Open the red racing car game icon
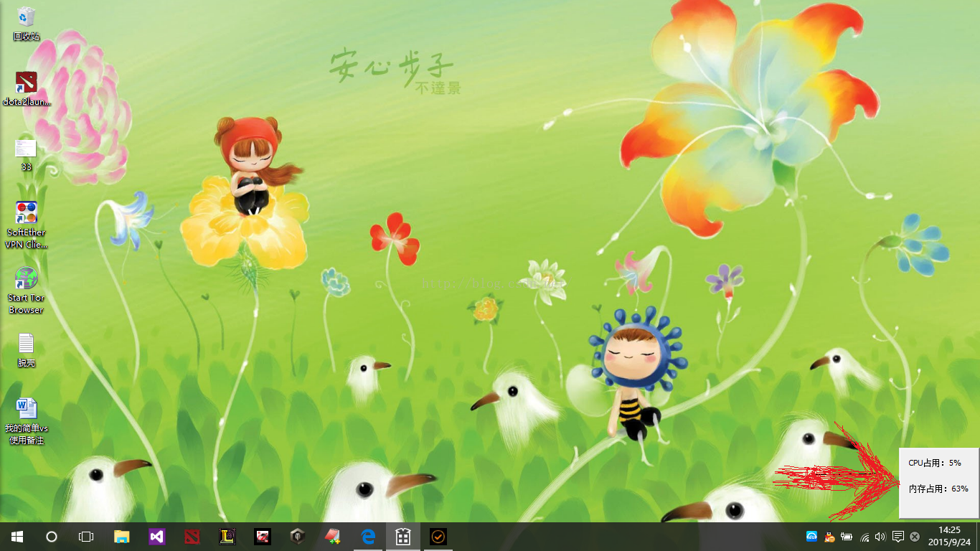 tap(263, 537)
